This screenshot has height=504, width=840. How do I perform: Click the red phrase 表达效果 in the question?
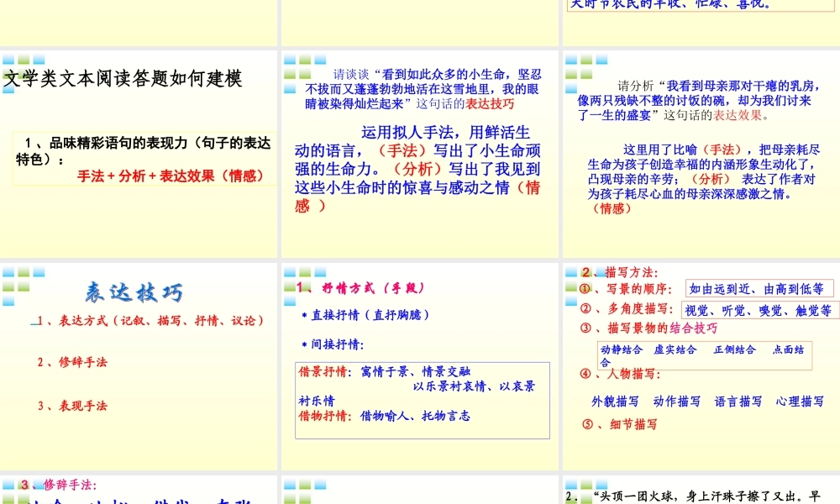pyautogui.click(x=738, y=115)
